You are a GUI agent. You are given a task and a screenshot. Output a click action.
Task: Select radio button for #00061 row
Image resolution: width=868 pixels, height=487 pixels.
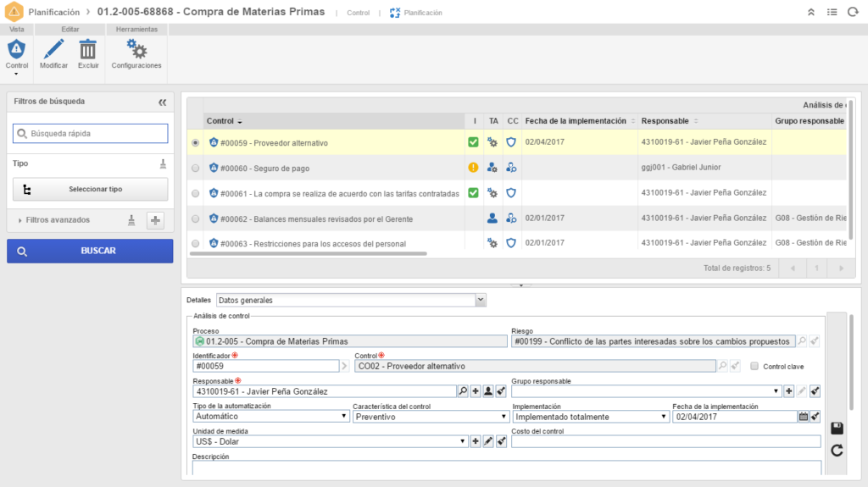tap(196, 194)
